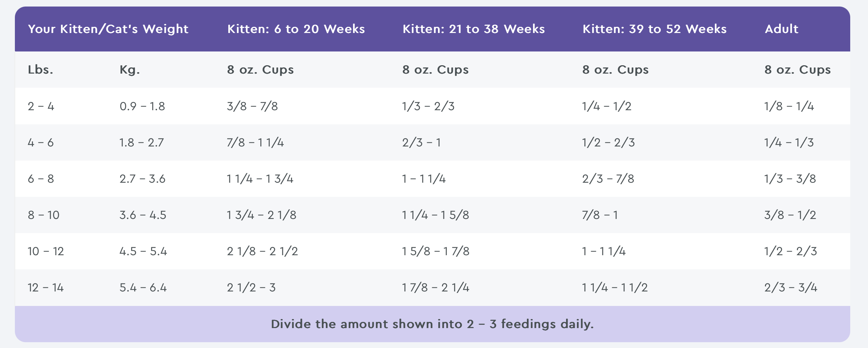868x348 pixels.
Task: Click the 'Kg.' subheader
Action: (130, 70)
